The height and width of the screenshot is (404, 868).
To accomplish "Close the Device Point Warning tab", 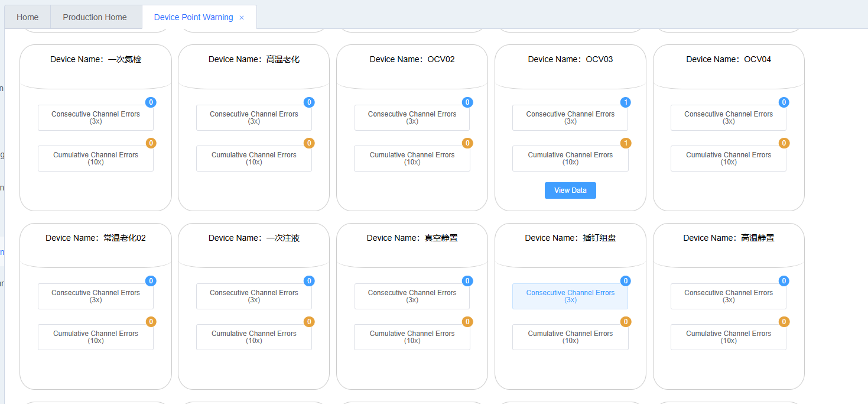I will (242, 18).
